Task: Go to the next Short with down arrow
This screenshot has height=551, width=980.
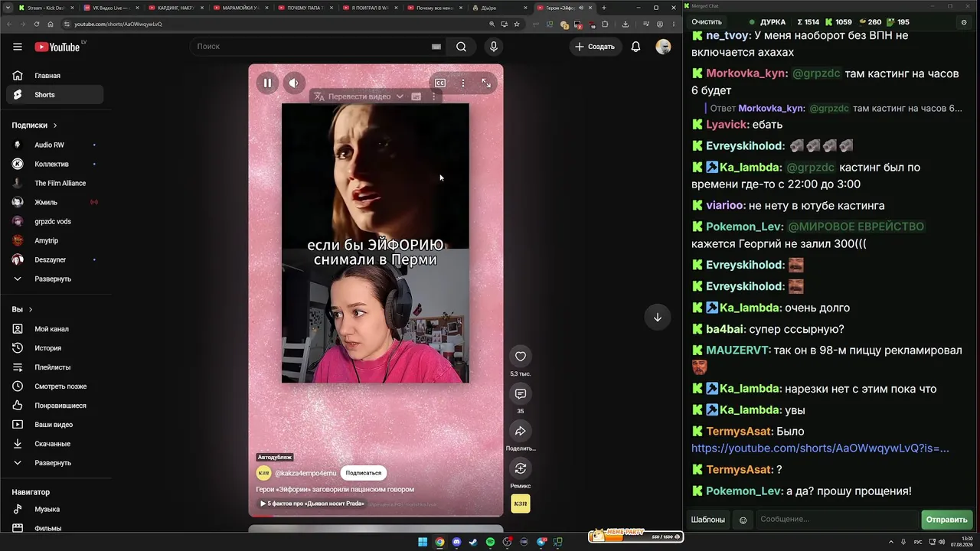Action: click(x=657, y=318)
